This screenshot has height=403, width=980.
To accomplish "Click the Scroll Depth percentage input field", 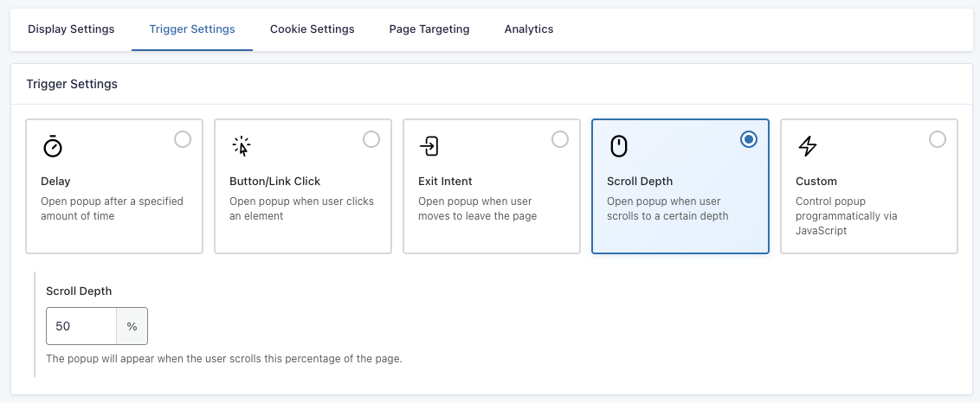I will tap(81, 327).
